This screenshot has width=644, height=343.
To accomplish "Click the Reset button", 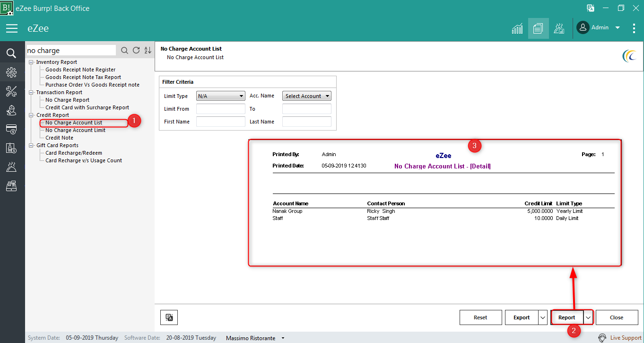I will pyautogui.click(x=480, y=318).
